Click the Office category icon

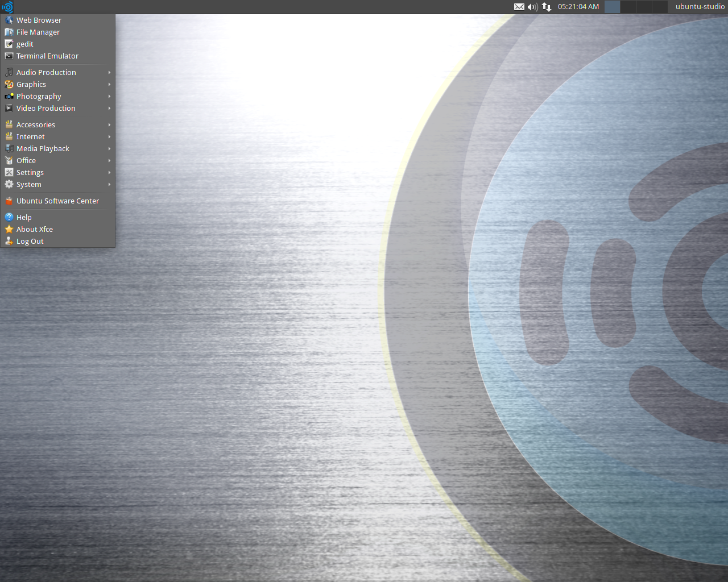coord(9,160)
